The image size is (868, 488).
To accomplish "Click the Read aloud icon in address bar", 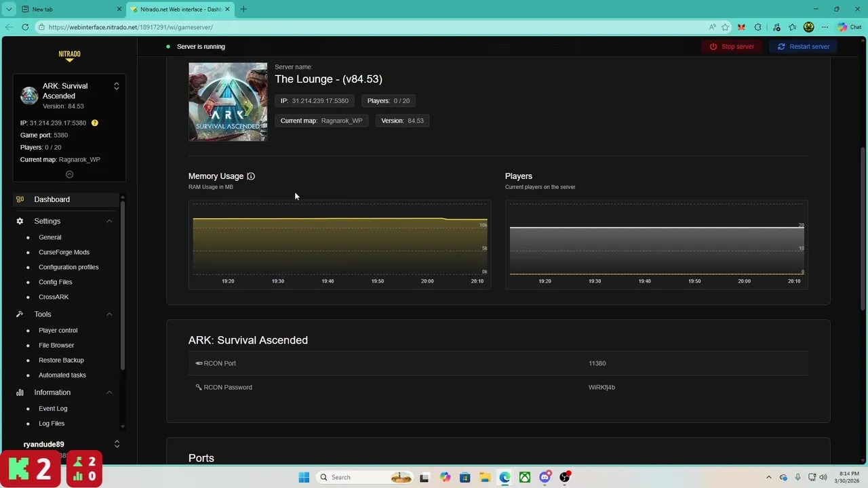I will pyautogui.click(x=712, y=27).
